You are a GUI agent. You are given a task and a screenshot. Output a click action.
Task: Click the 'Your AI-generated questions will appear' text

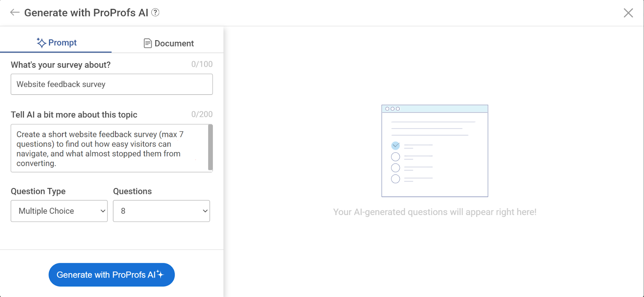click(435, 212)
